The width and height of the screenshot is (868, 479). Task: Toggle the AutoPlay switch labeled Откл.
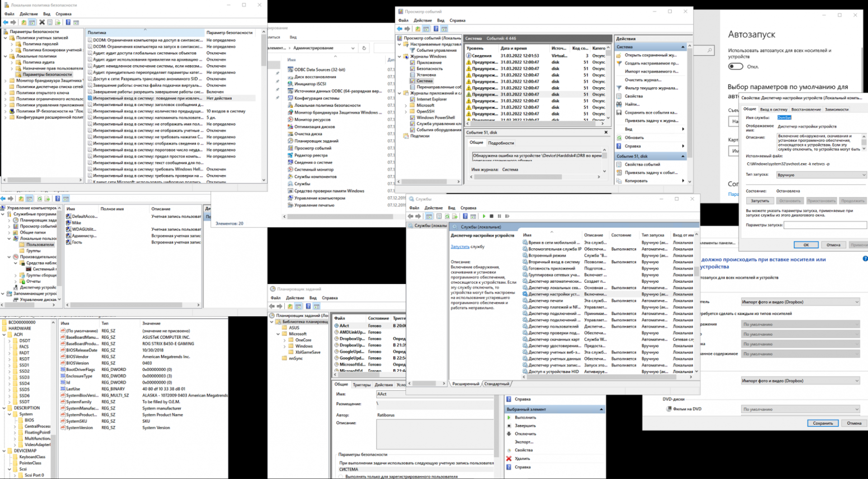736,66
